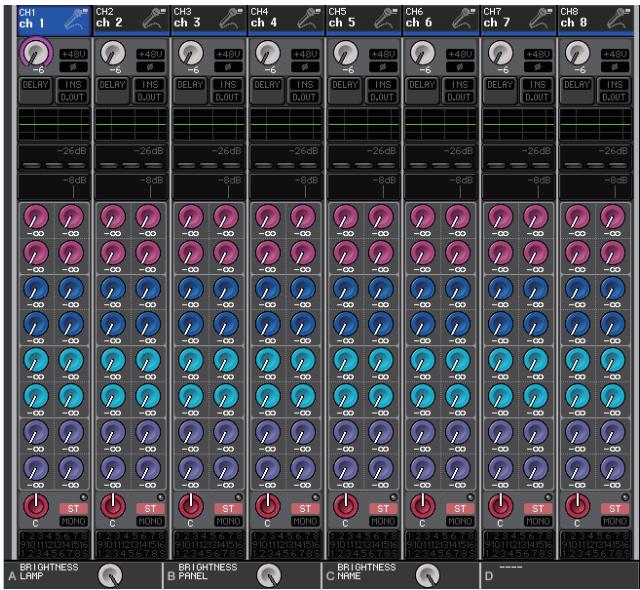The image size is (640, 590).
Task: Select the ch 5 head amp gain knob
Action: [x=345, y=52]
